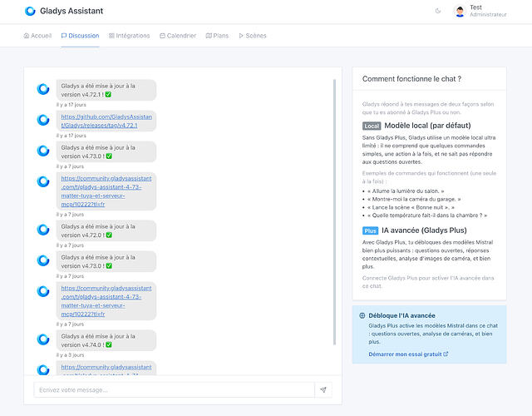Click the Discussion chat bubble icon
The image size is (532, 416).
click(x=64, y=36)
